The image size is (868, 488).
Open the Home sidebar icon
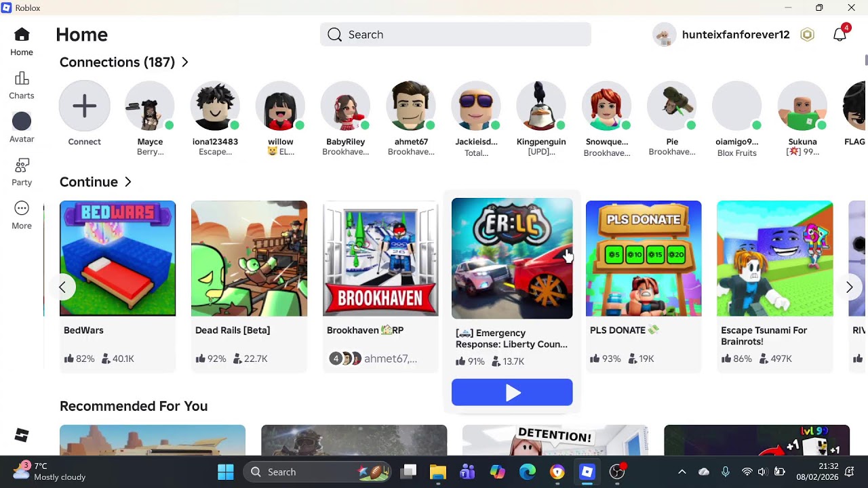pyautogui.click(x=22, y=35)
